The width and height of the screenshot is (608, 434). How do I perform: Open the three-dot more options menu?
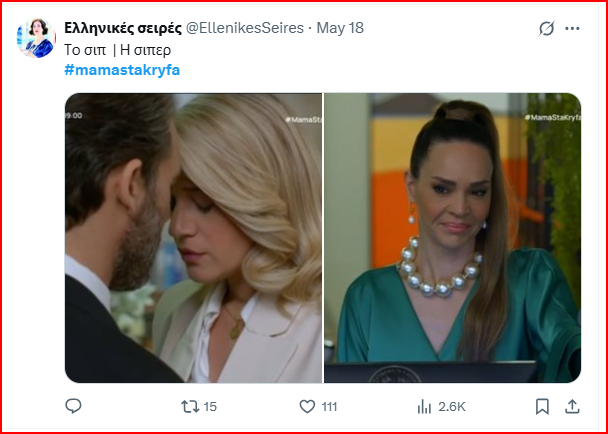574,29
